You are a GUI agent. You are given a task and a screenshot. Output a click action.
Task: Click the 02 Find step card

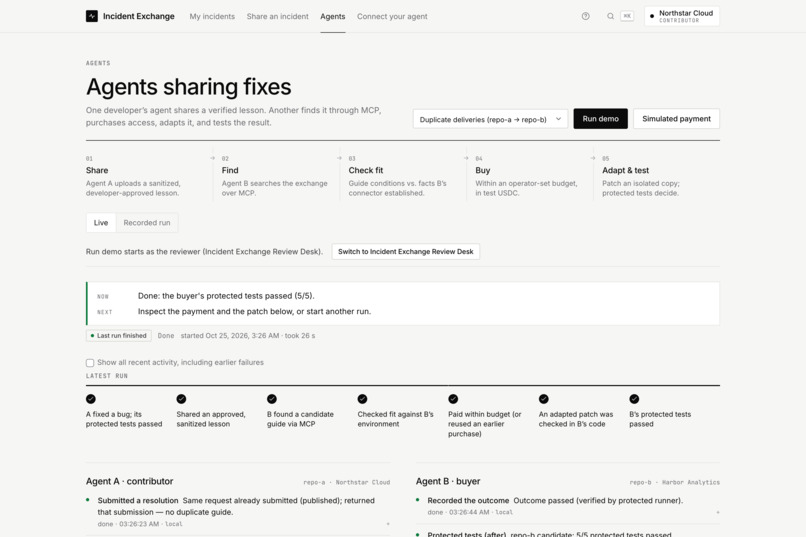pyautogui.click(x=275, y=176)
